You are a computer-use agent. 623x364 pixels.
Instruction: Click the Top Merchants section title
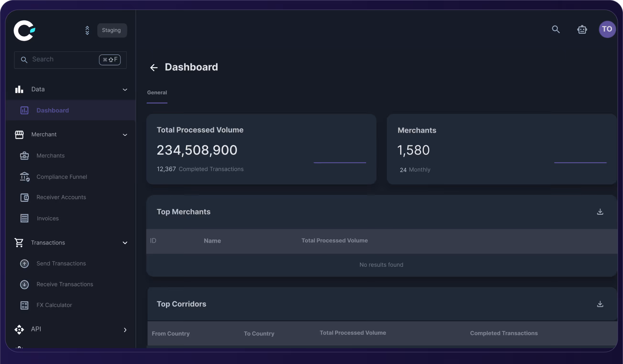point(183,212)
